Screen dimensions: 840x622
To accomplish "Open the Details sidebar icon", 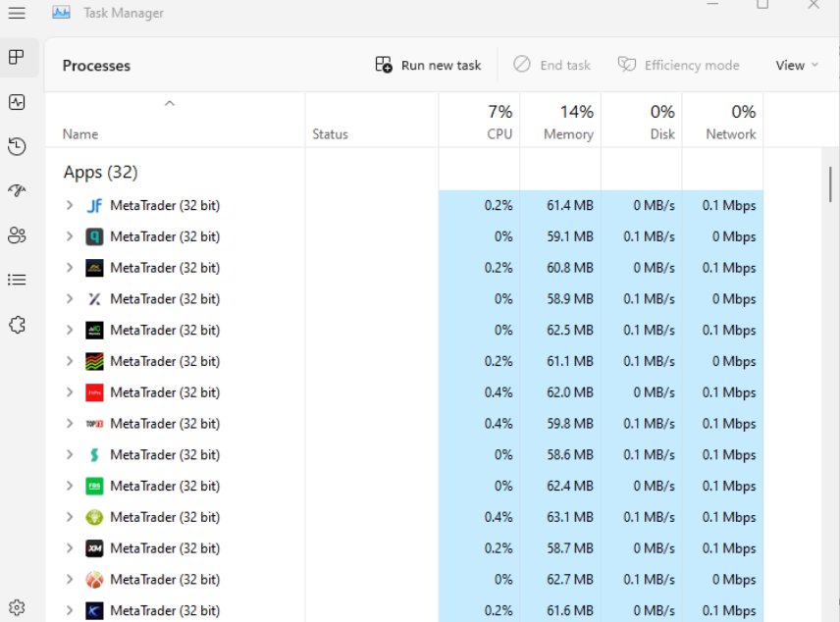I will 17,280.
